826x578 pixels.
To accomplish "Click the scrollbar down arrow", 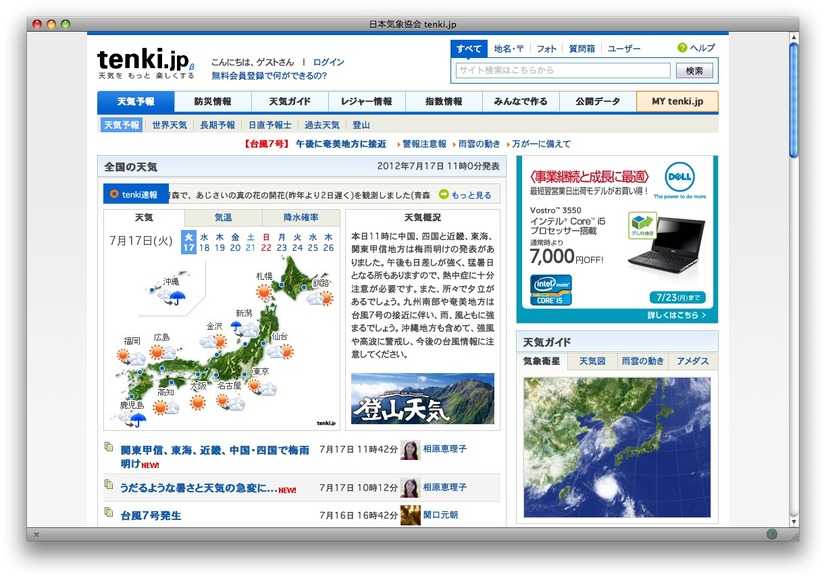I will point(794,522).
